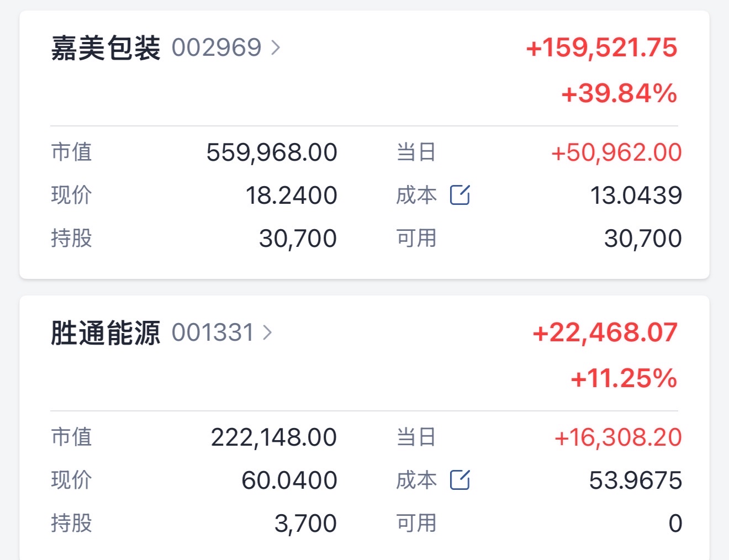Open 嘉美包装 stock name
Viewport: 729px width, 560px height.
coord(105,48)
